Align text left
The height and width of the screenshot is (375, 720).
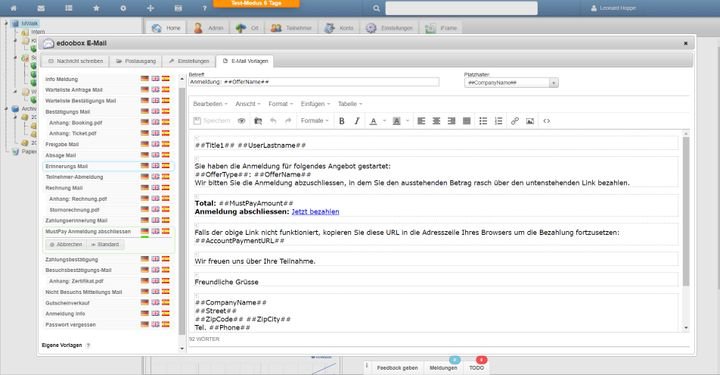tap(421, 121)
